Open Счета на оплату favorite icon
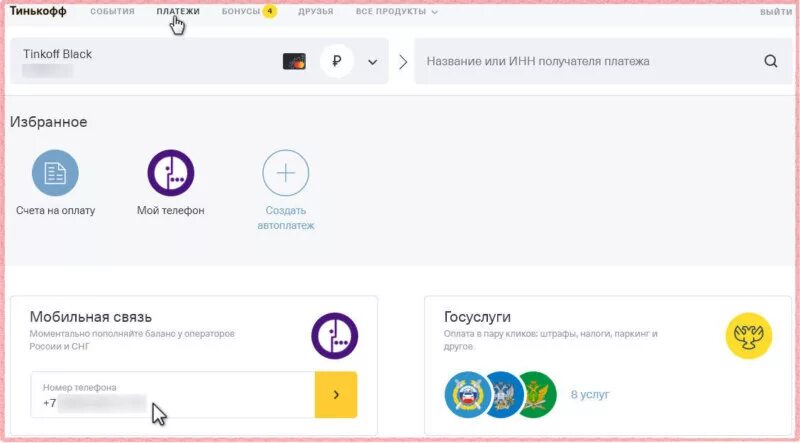Viewport: 800px width, 443px height. pyautogui.click(x=55, y=173)
